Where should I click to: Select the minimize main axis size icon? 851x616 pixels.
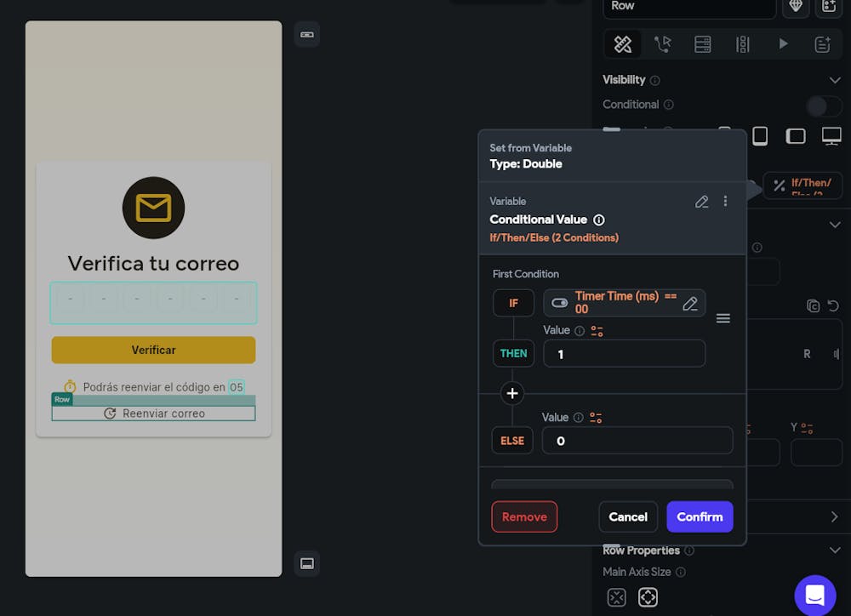[x=616, y=597]
